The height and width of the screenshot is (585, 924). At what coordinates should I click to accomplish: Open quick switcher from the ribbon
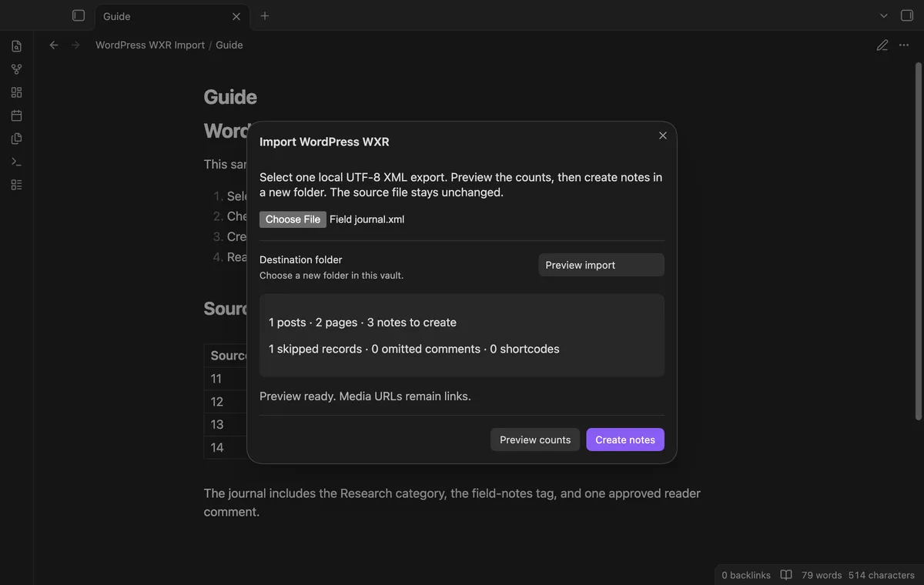click(16, 46)
